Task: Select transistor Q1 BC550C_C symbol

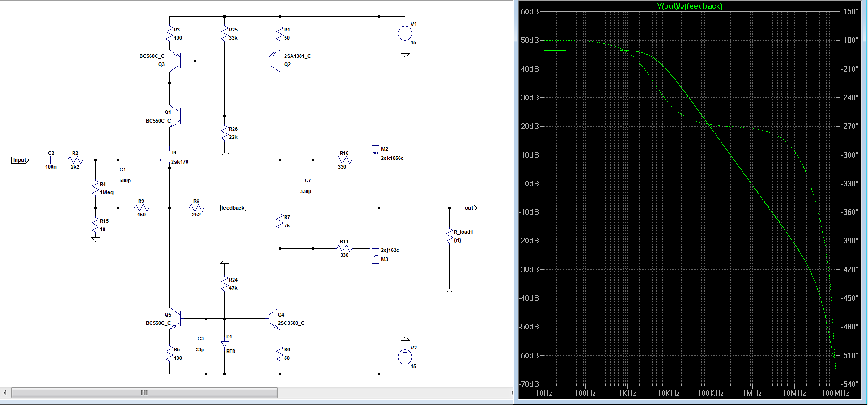Action: 176,116
